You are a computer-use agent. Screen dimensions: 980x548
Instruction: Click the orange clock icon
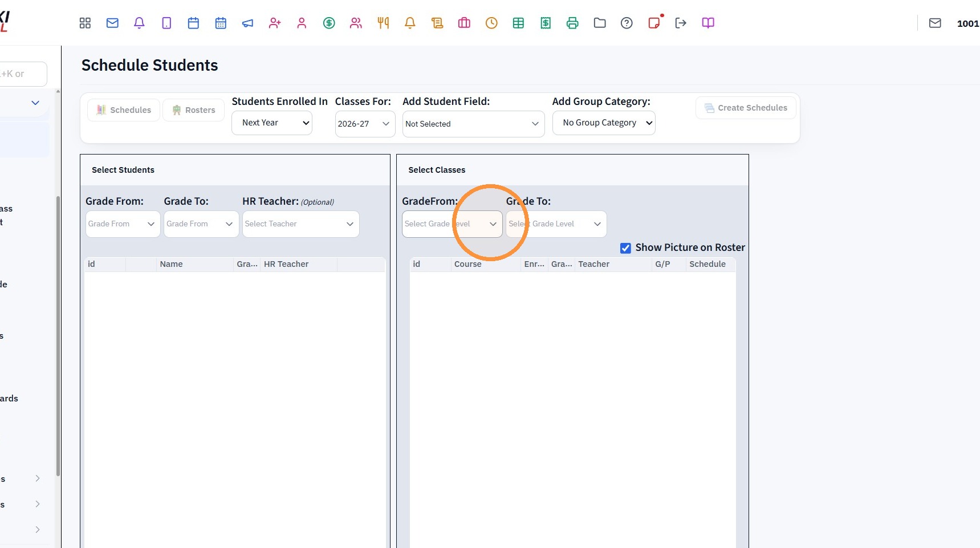[x=491, y=23]
